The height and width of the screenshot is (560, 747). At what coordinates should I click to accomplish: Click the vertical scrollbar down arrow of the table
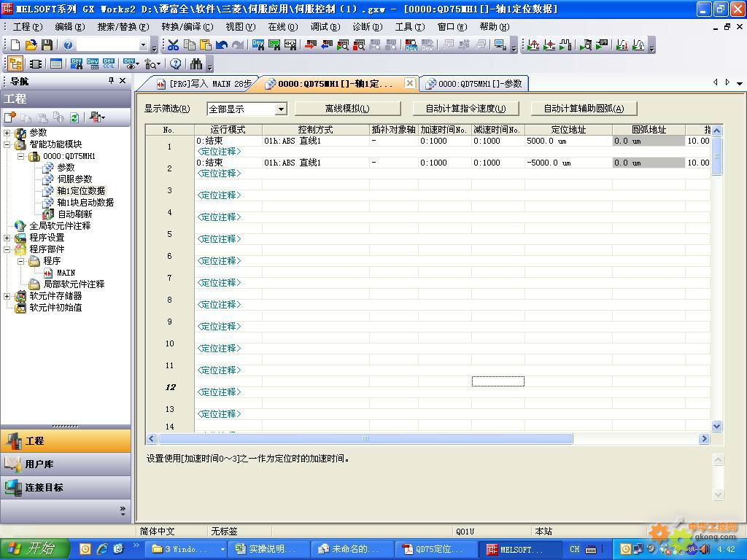716,426
